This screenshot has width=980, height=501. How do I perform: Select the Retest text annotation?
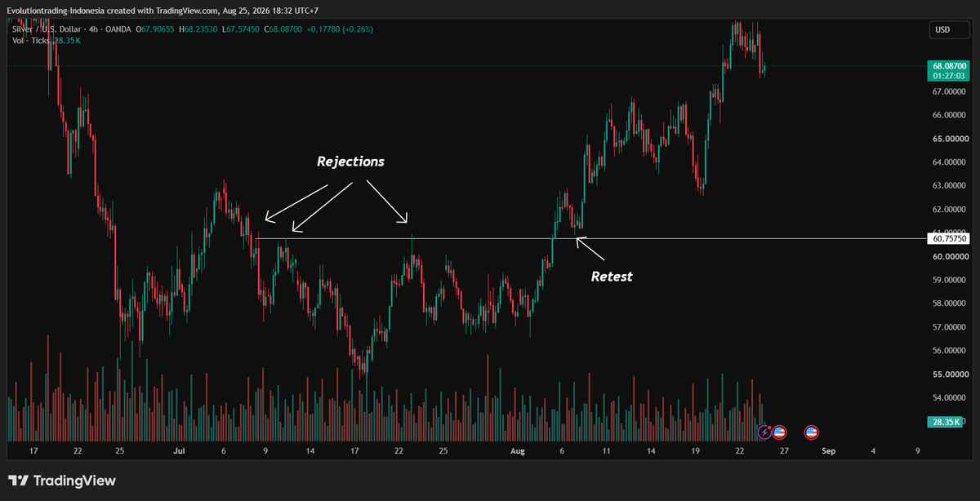[x=612, y=277]
